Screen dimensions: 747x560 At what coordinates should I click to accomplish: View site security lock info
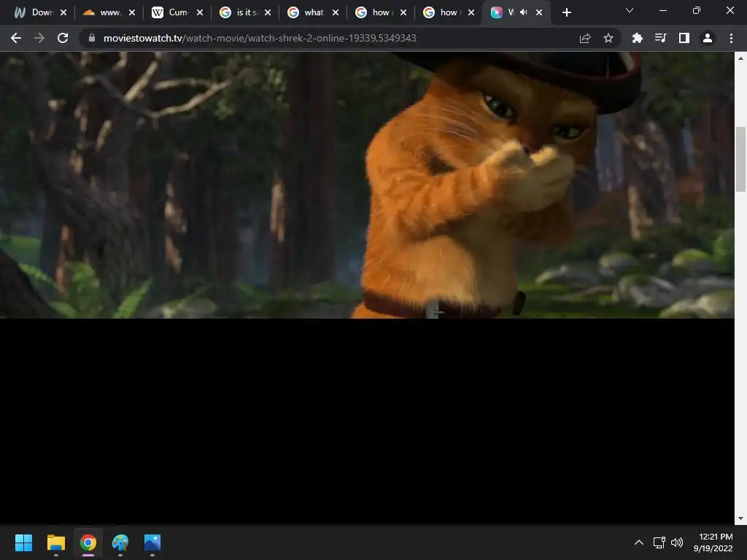(92, 38)
